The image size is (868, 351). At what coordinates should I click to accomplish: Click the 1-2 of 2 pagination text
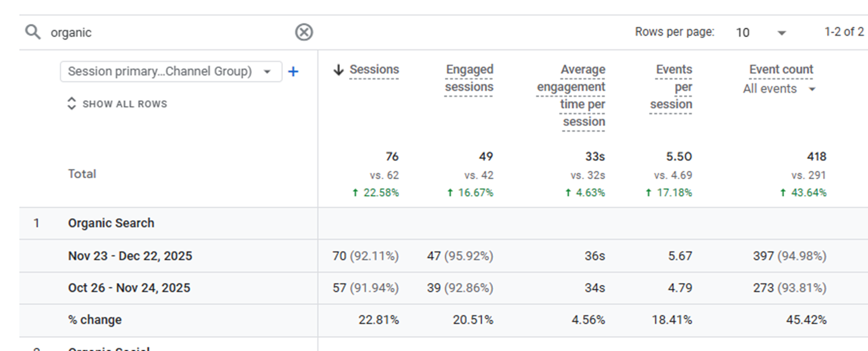tap(844, 32)
